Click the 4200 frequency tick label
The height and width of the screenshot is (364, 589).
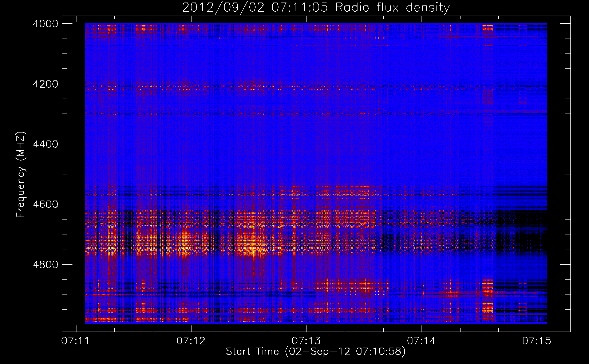coord(46,84)
